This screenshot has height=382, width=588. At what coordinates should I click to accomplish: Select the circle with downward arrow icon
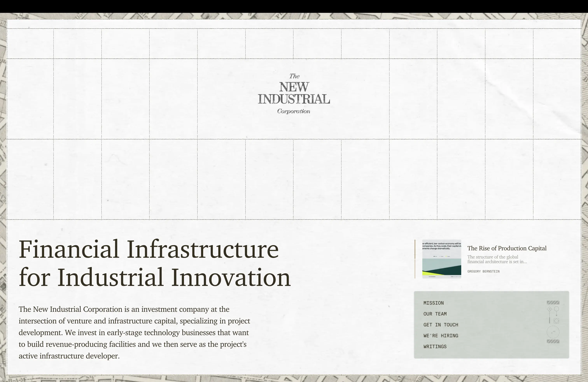(x=557, y=309)
